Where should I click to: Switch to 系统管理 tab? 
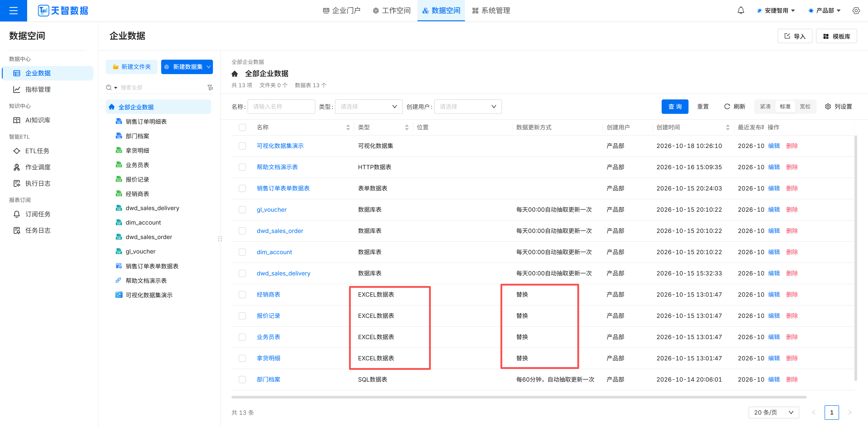pyautogui.click(x=491, y=10)
